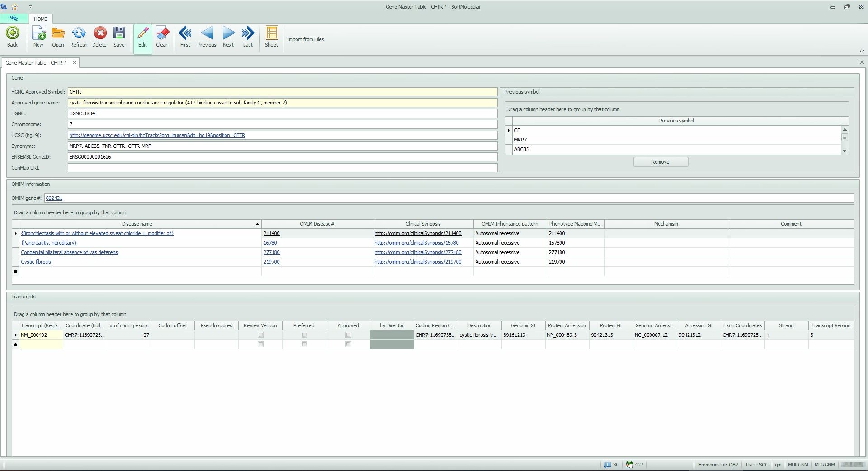Click into the GenMap URL field
This screenshot has height=471, width=868.
pyautogui.click(x=282, y=168)
